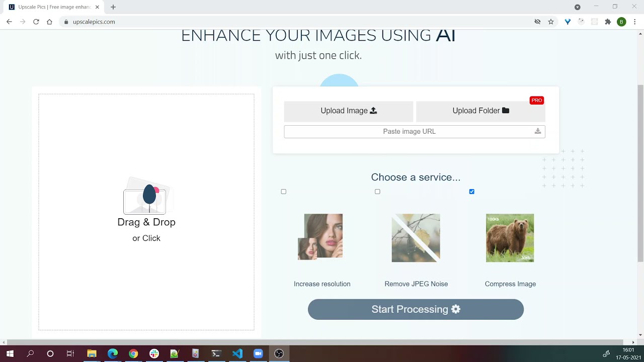Viewport: 644px width, 362px height.
Task: Select the Compress Image bear thumbnail
Action: coord(510,238)
